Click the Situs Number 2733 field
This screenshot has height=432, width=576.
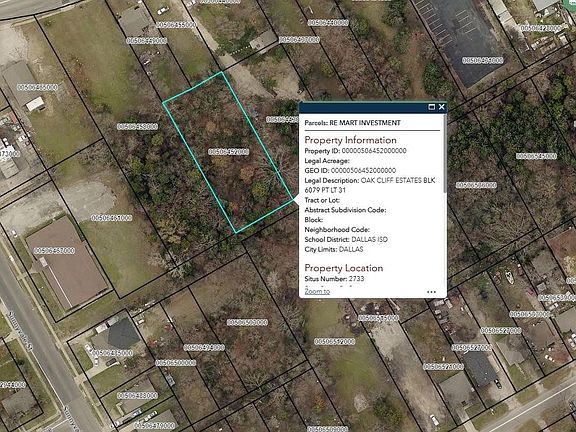(334, 279)
